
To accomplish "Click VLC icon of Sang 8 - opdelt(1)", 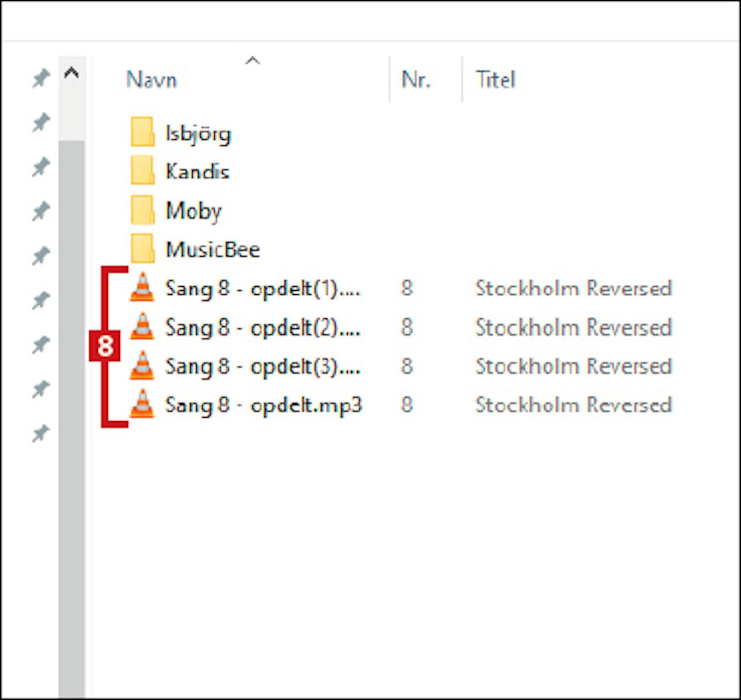I will tap(142, 287).
